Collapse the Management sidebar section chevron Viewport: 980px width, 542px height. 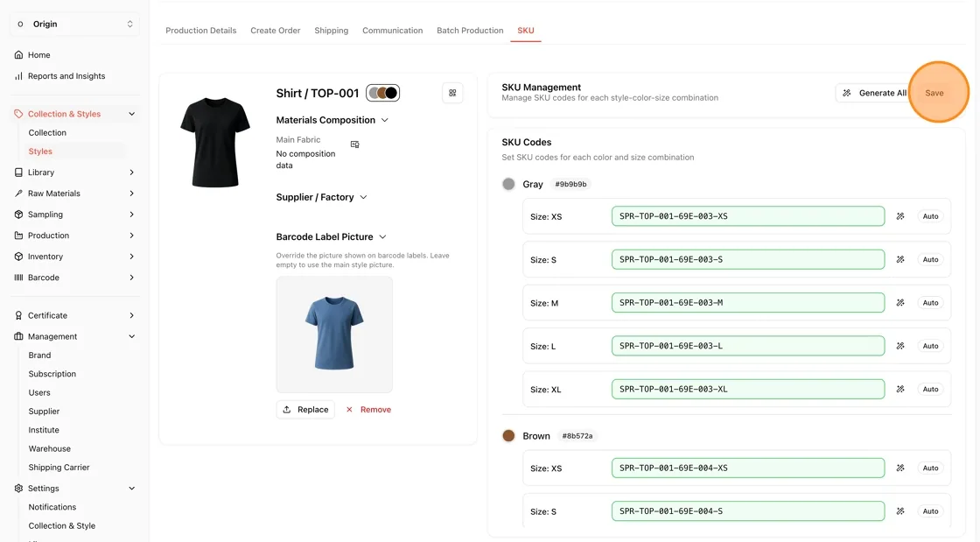(x=132, y=336)
